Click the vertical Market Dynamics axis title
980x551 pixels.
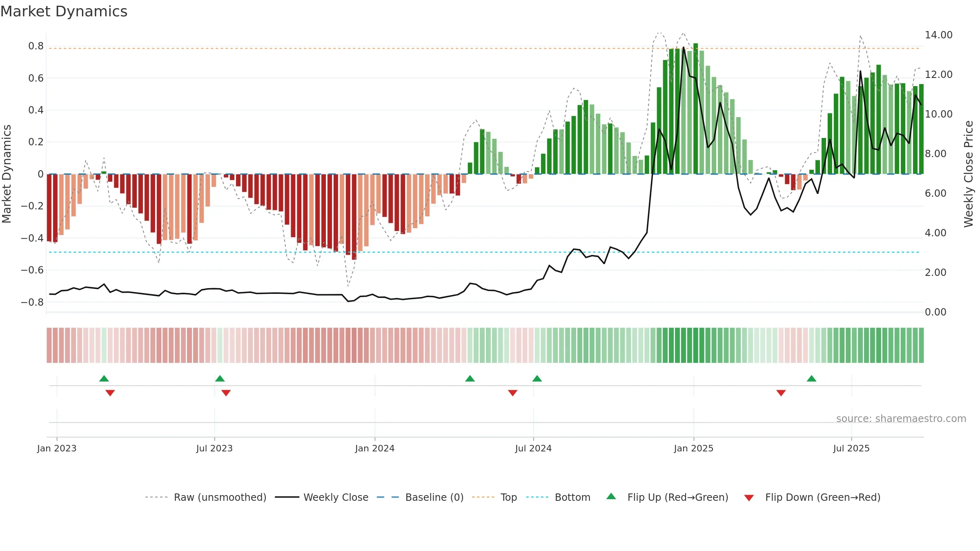point(7,174)
